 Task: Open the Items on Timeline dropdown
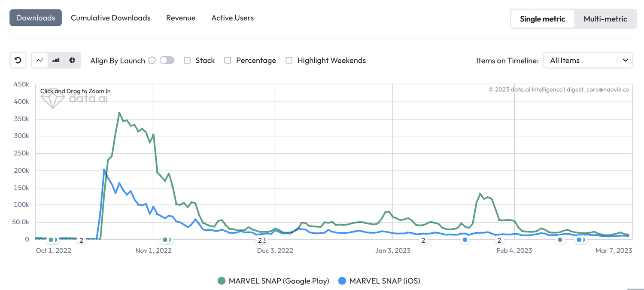(588, 60)
